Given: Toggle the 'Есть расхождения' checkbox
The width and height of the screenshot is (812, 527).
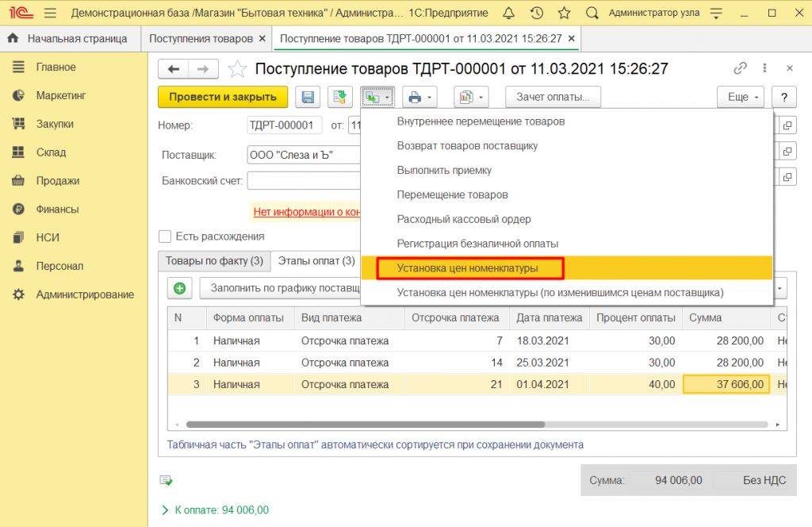Looking at the screenshot, I should click(165, 236).
